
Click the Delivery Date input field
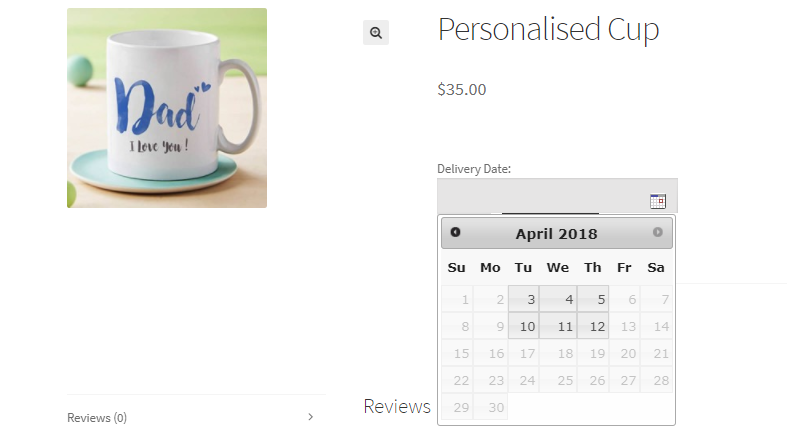point(542,196)
